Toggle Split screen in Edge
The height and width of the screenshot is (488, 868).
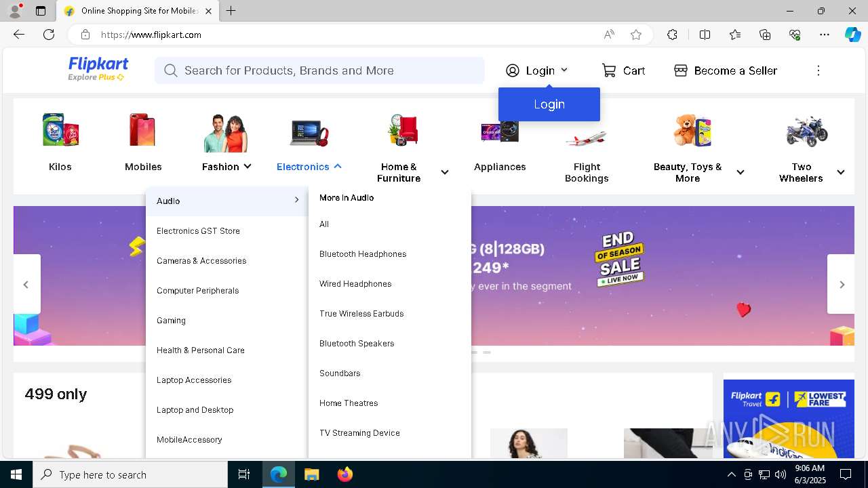(x=705, y=35)
